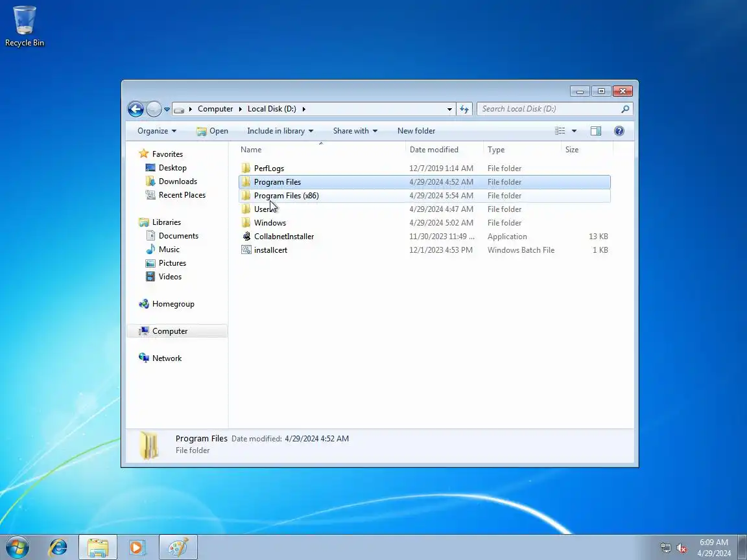Open the Organize menu

(157, 131)
